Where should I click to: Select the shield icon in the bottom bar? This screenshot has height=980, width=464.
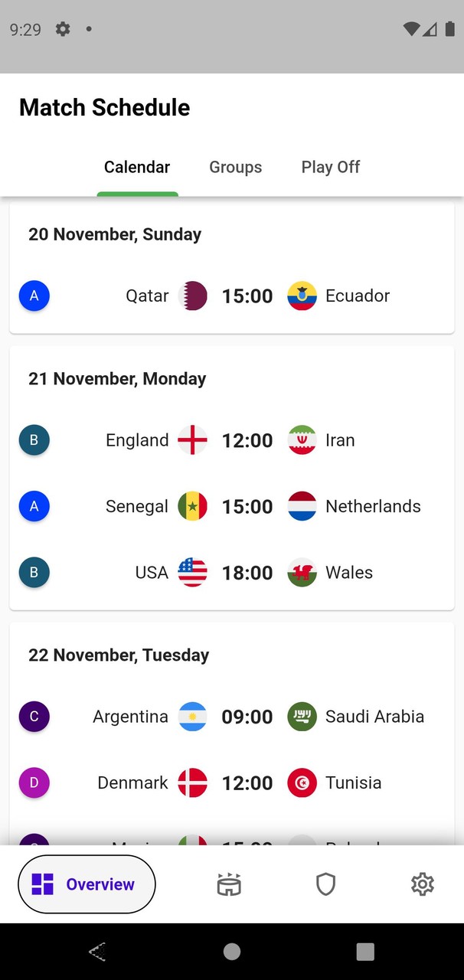click(x=325, y=884)
